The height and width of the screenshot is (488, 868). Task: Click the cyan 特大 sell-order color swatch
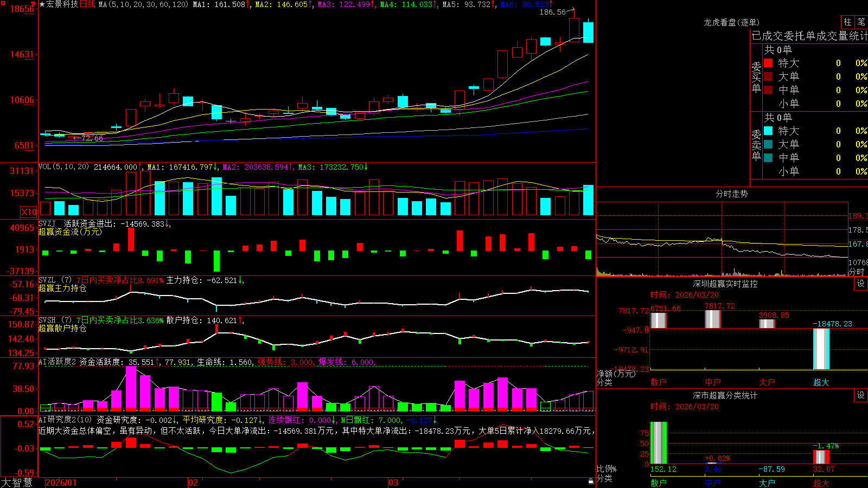768,131
